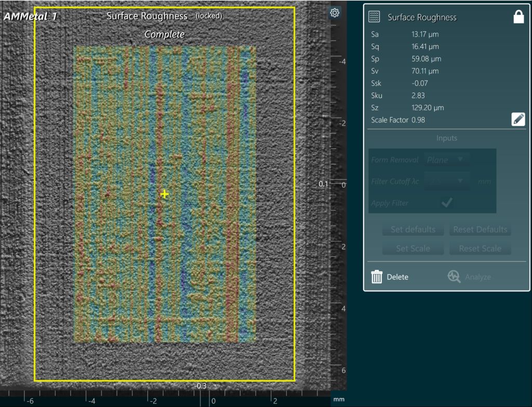Click the -0.3 marker on the horizontal ruler
The image size is (532, 407).
[x=200, y=386]
